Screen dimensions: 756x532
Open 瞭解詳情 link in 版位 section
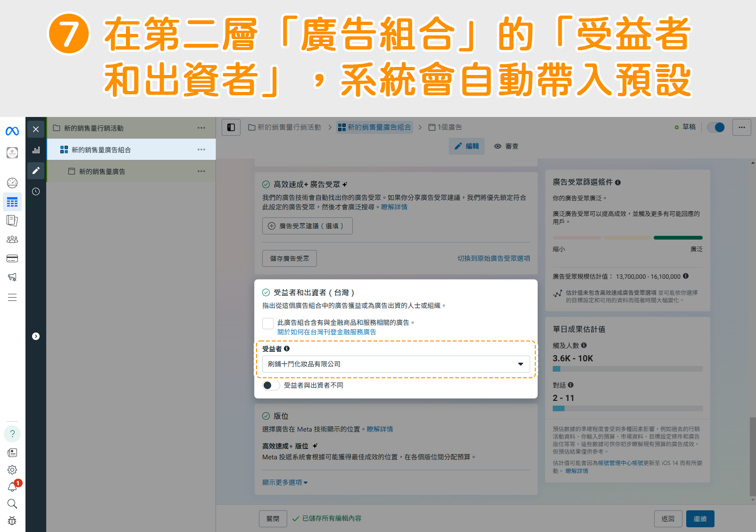(x=380, y=429)
